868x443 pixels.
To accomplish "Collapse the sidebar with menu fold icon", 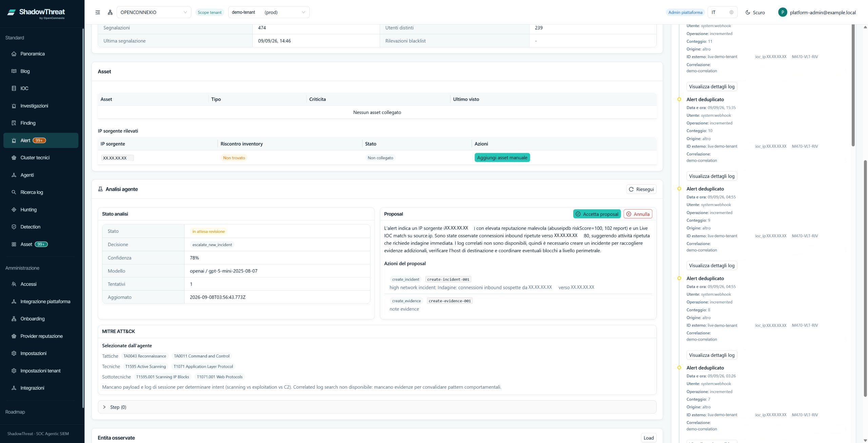I will (x=98, y=12).
